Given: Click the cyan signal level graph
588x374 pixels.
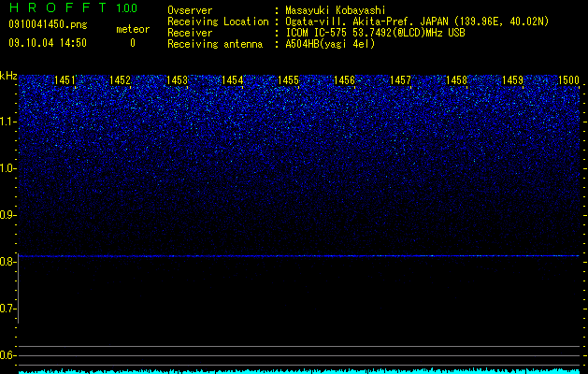Looking at the screenshot, I should 299,370.
